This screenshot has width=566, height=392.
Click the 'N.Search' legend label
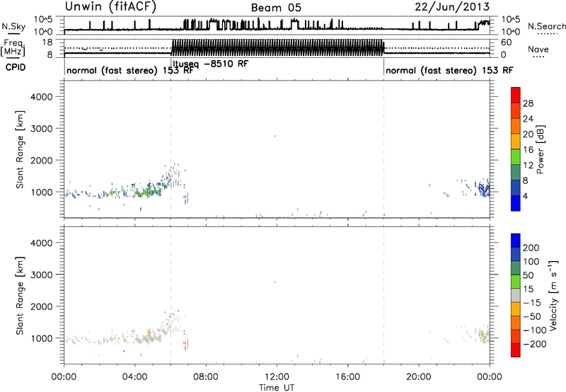tap(546, 26)
